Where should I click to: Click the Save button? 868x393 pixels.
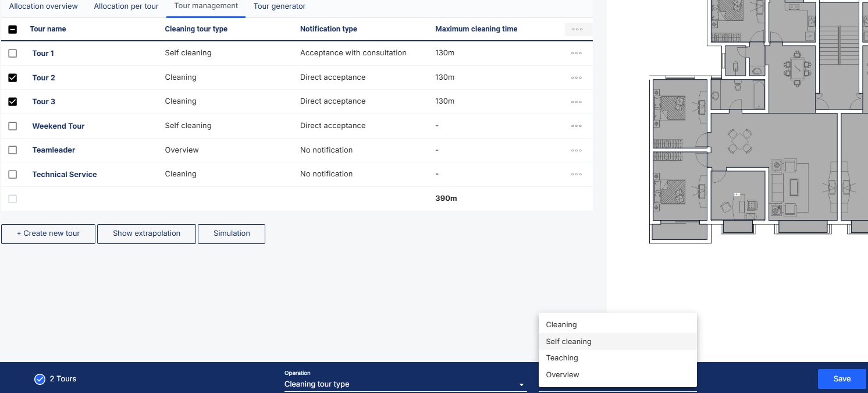842,379
